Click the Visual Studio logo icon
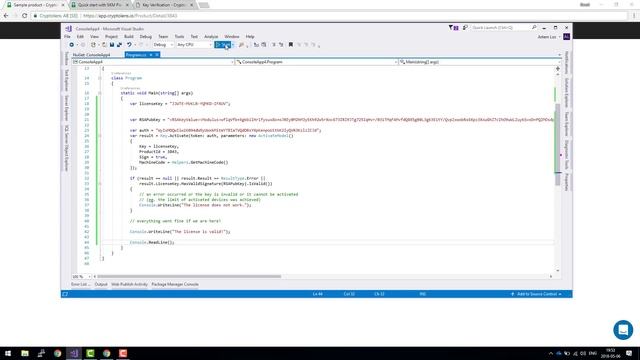 pyautogui.click(x=69, y=29)
